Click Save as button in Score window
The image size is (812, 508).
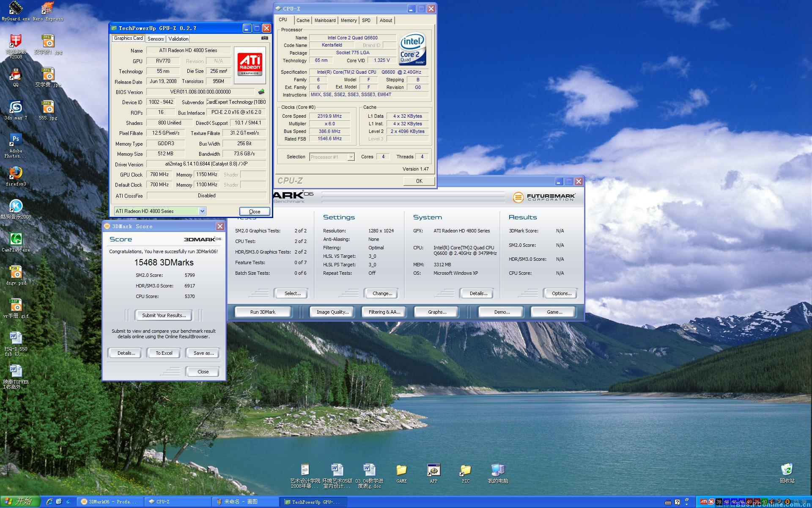click(203, 353)
